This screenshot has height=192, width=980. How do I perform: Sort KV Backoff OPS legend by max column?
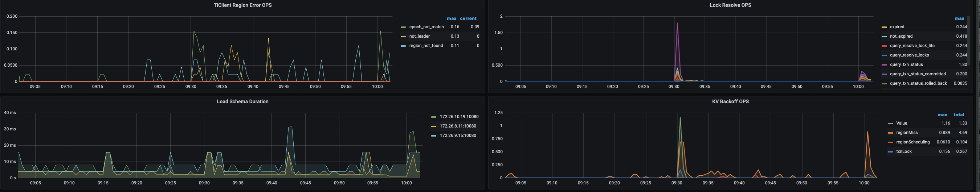coord(942,115)
